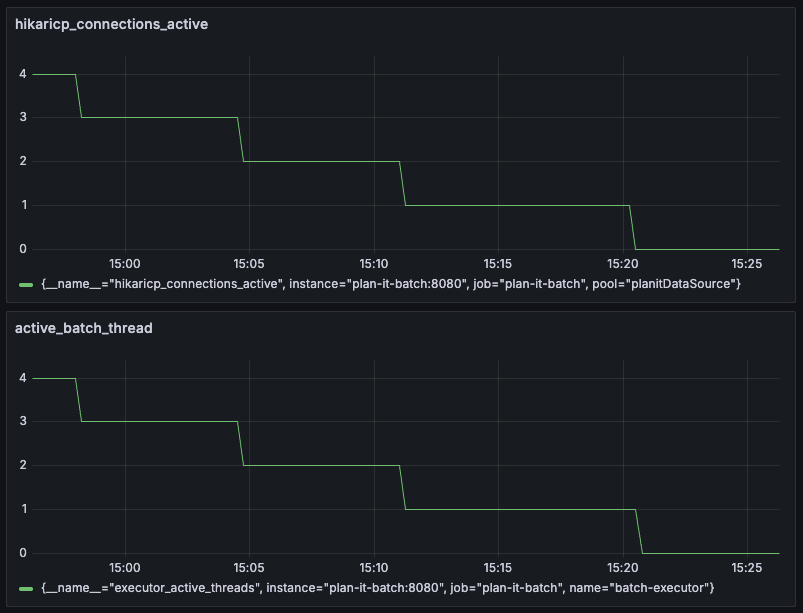Click the active_batch_thread line plateau at value 3
This screenshot has height=613, width=803.
tap(160, 422)
